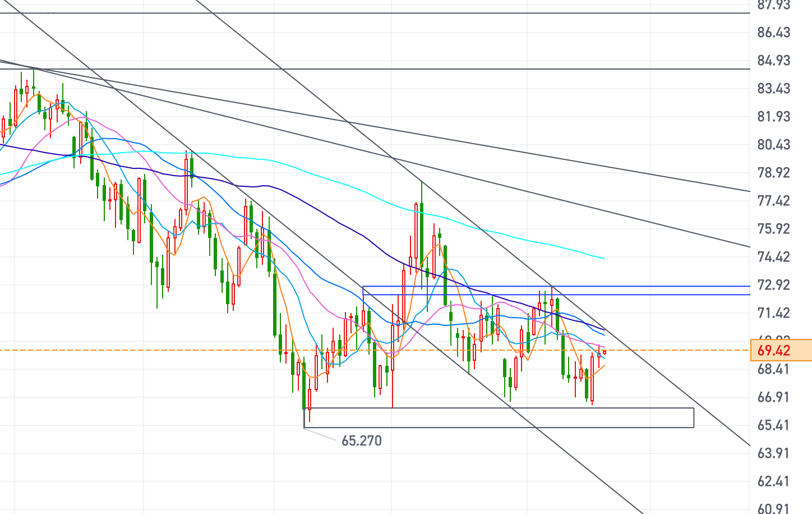Click the 77.42 price axis label
The height and width of the screenshot is (514, 812).
(x=773, y=200)
